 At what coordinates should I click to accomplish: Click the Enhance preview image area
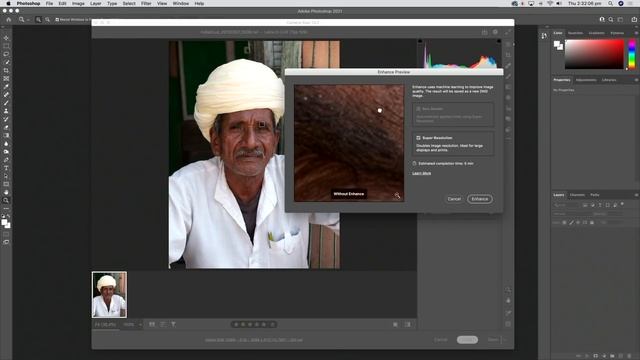[x=349, y=143]
